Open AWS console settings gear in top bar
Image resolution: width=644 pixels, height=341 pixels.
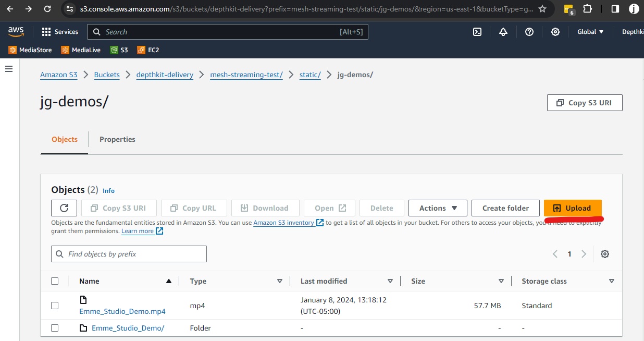click(x=555, y=32)
